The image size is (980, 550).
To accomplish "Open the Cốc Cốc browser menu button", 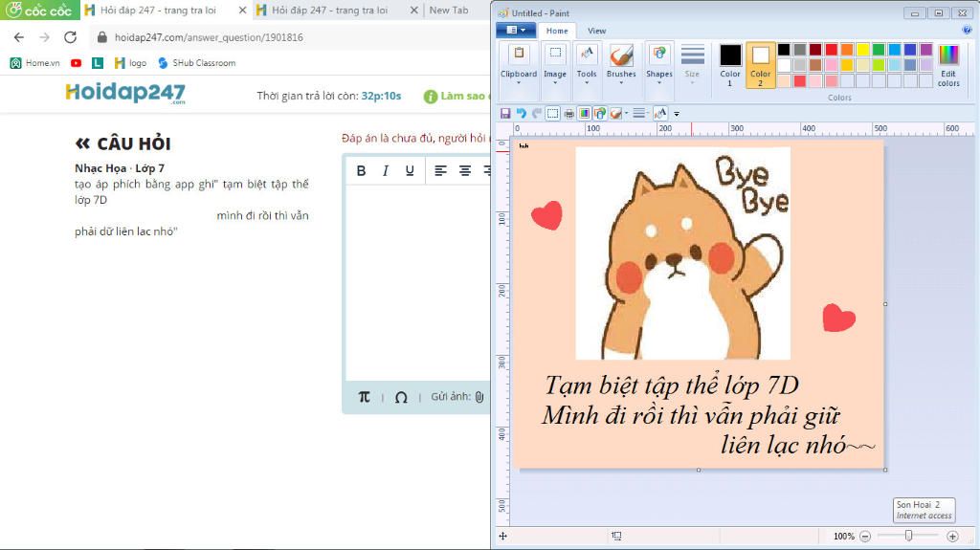I will tap(39, 10).
